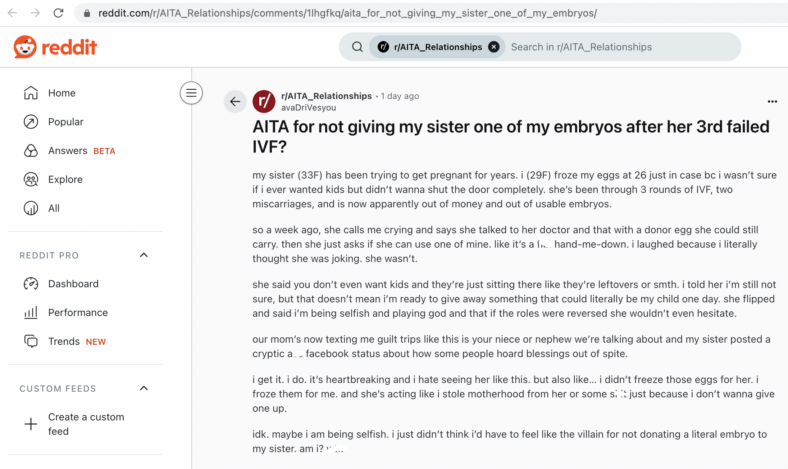Viewport: 788px width, 469px height.
Task: Open user avaDriVesyou's profile link
Action: (x=309, y=108)
